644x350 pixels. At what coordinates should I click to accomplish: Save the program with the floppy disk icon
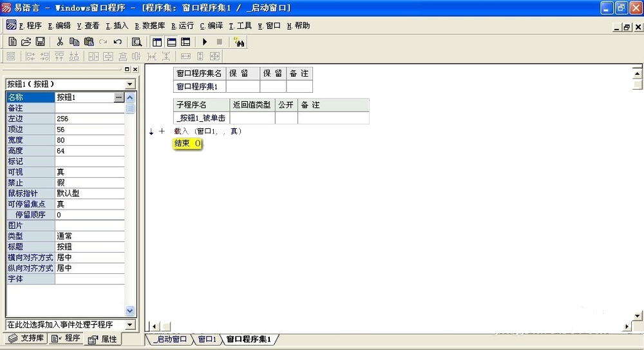[40, 42]
